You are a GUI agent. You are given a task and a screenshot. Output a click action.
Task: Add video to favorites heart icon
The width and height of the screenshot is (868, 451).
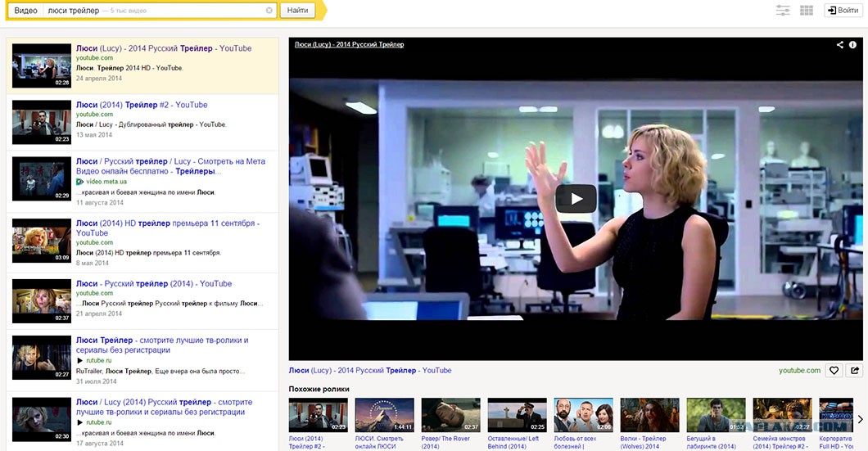[834, 370]
